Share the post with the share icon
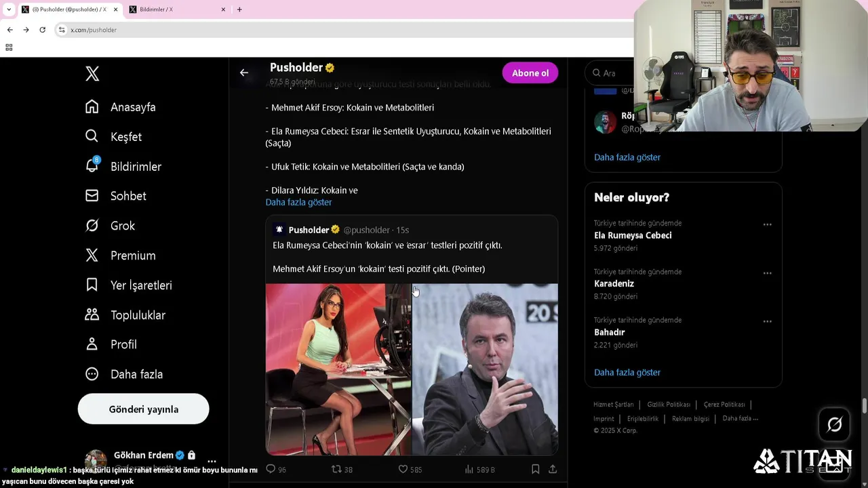868x488 pixels. click(x=553, y=469)
